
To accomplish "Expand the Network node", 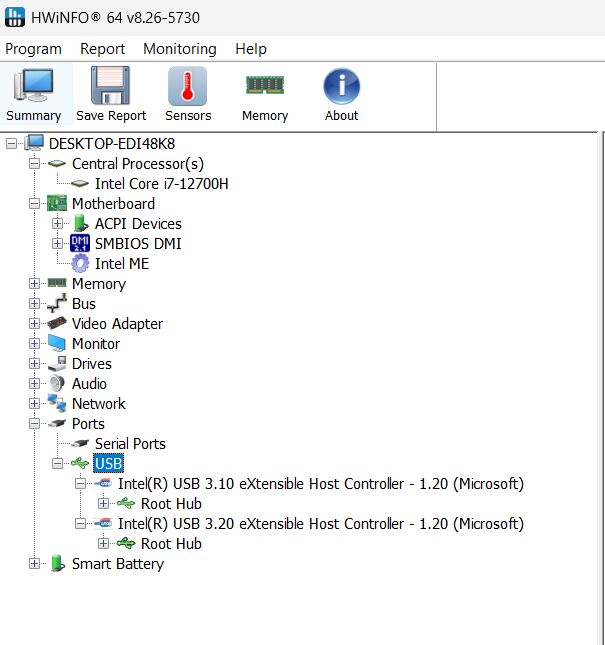I will [35, 404].
